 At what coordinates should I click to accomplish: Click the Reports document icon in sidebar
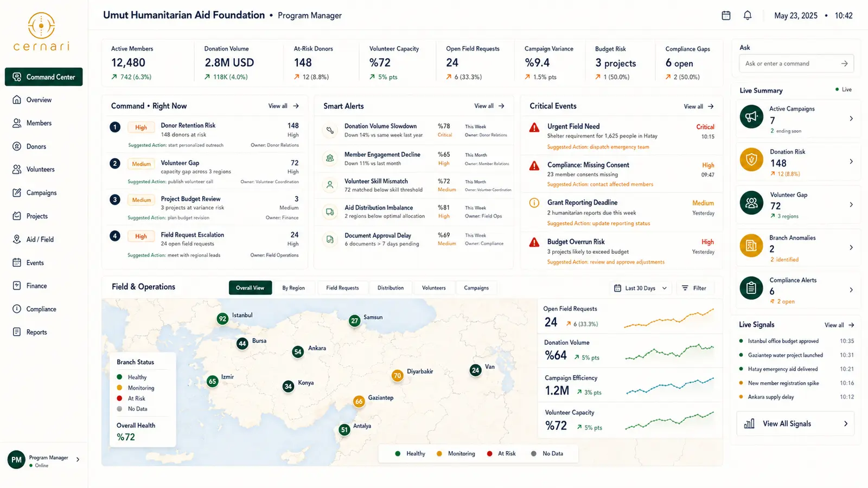point(17,332)
